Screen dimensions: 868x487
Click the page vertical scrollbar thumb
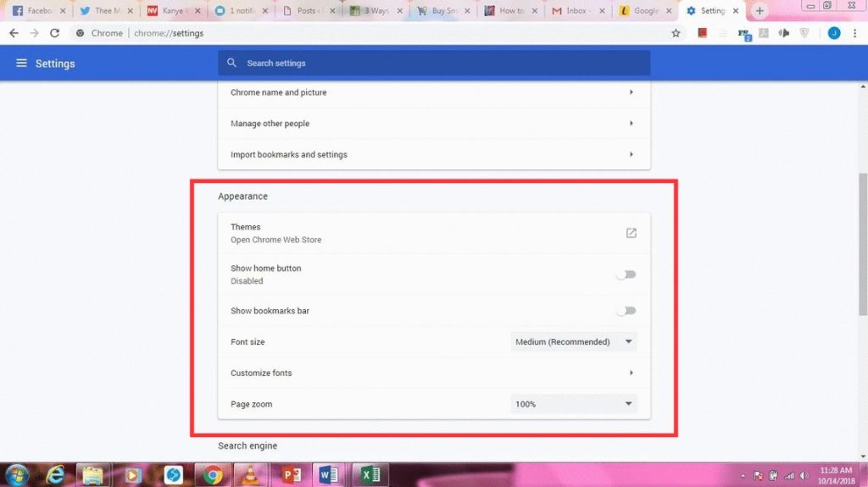(x=863, y=244)
